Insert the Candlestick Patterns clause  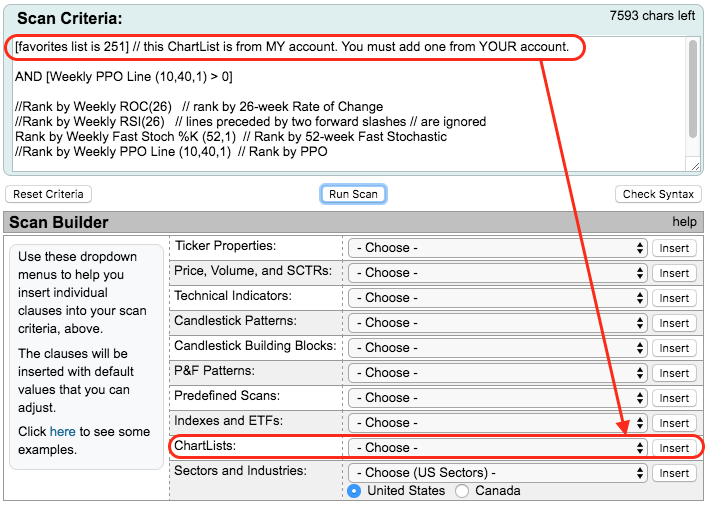click(x=674, y=323)
